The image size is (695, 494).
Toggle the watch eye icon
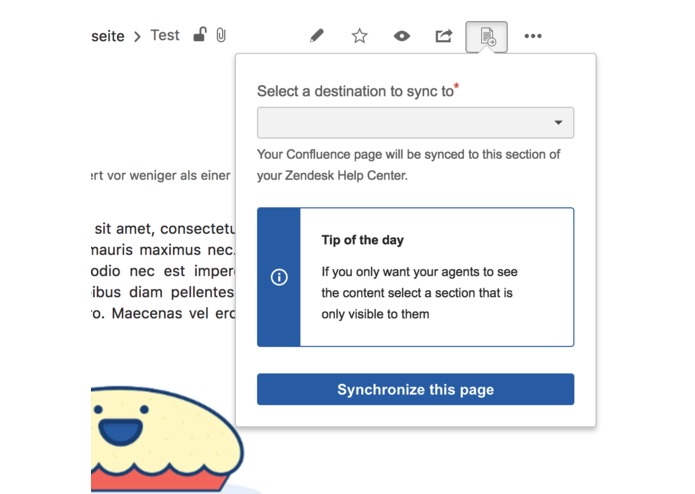click(402, 36)
